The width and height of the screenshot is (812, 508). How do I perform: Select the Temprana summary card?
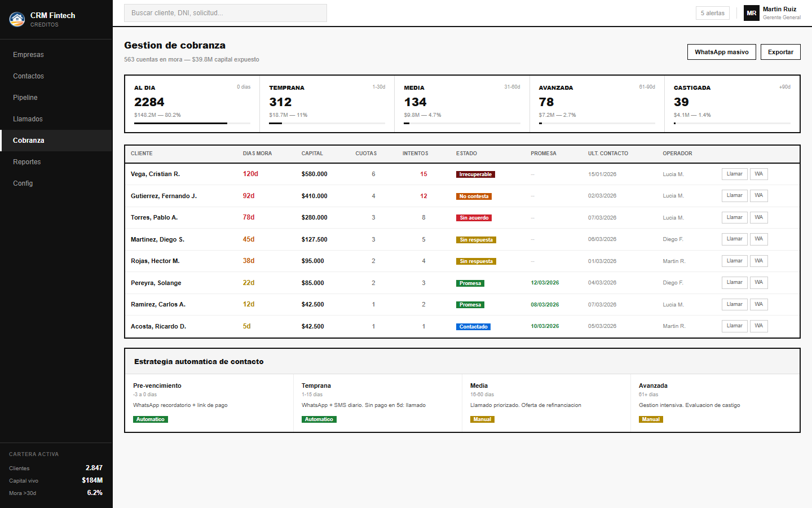(327, 104)
